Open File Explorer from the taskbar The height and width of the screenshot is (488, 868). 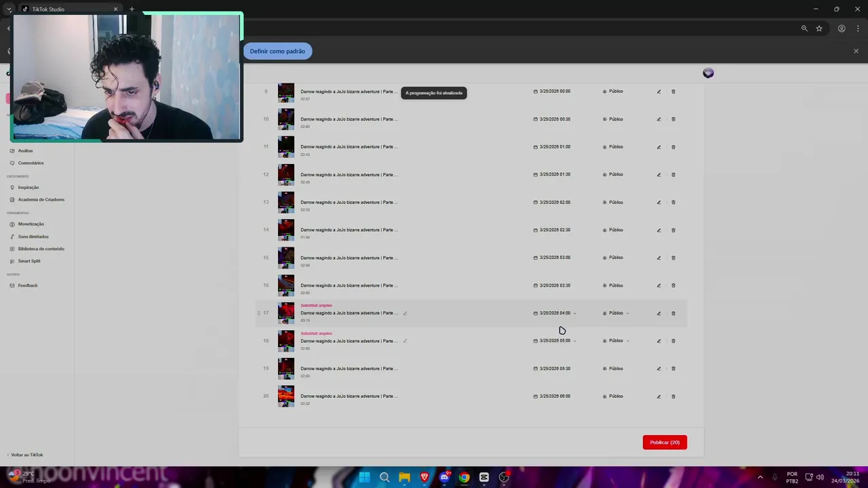click(404, 477)
